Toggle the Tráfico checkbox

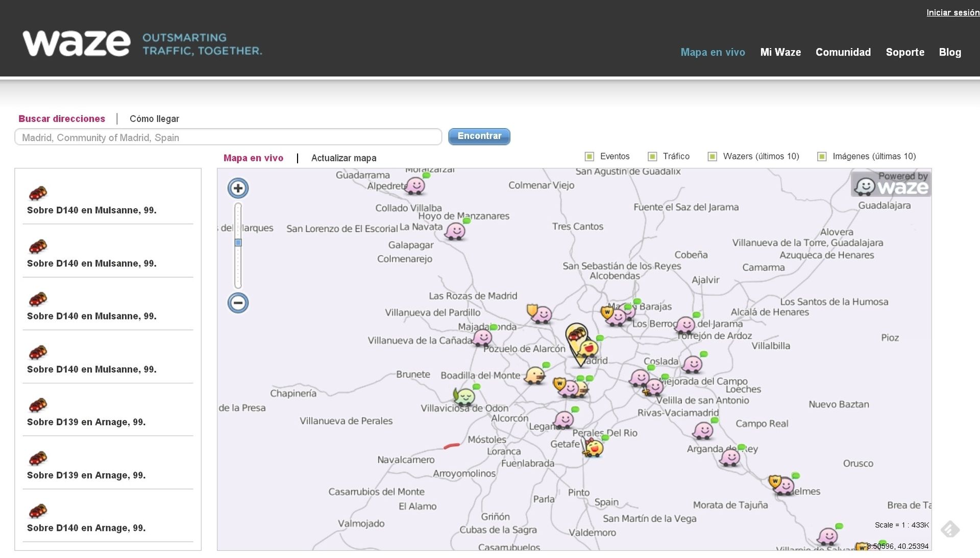tap(652, 157)
